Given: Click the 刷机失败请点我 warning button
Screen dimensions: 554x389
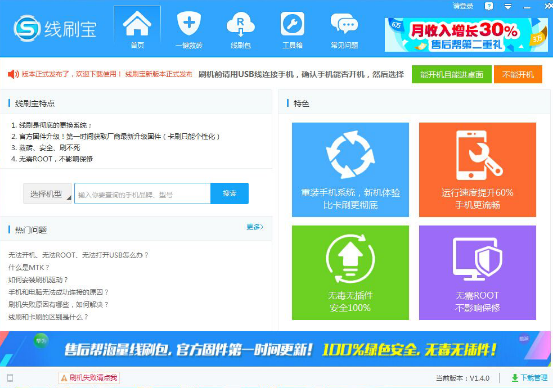Looking at the screenshot, I should click(x=89, y=378).
